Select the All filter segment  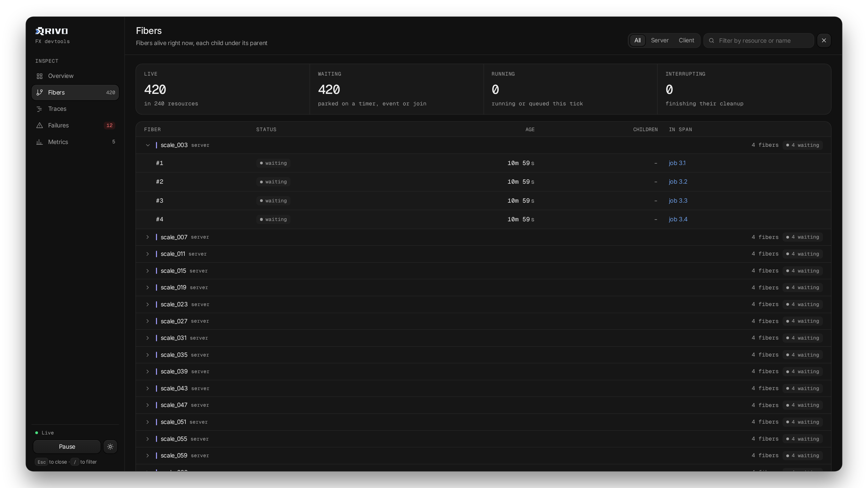tap(637, 40)
